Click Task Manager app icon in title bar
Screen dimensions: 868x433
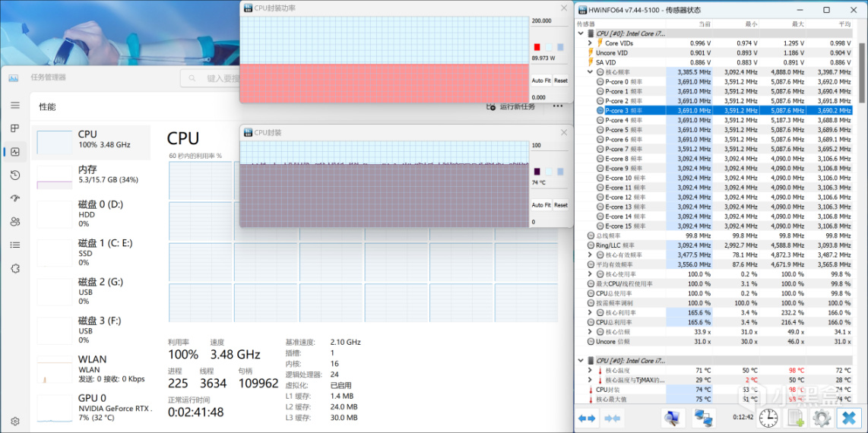(x=13, y=77)
